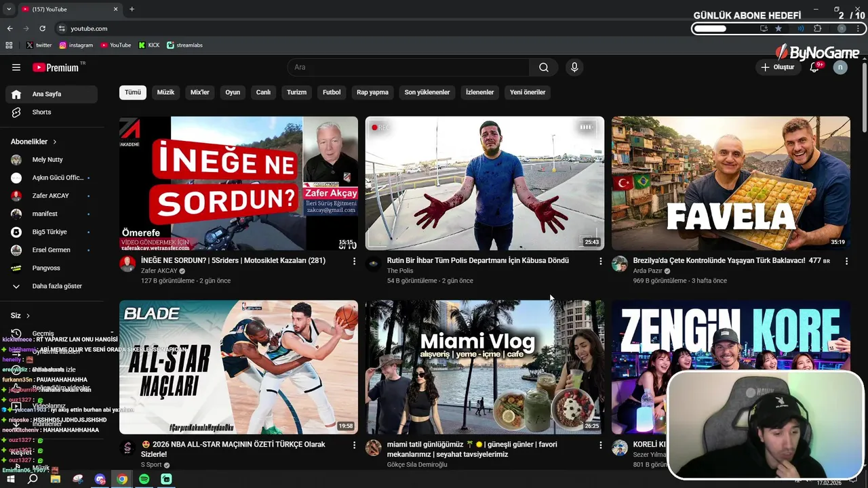This screenshot has height=488, width=868.
Task: Play the FAVELA thumbnail
Action: (731, 184)
